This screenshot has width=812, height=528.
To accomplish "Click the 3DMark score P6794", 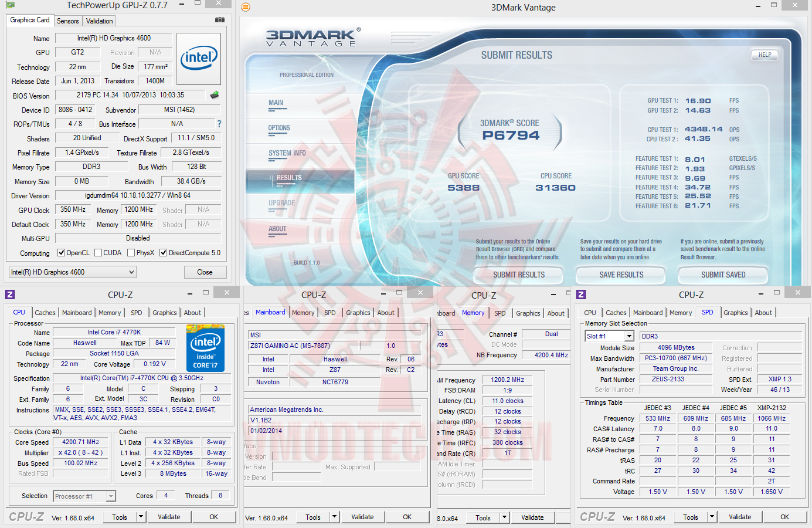I will 511,136.
